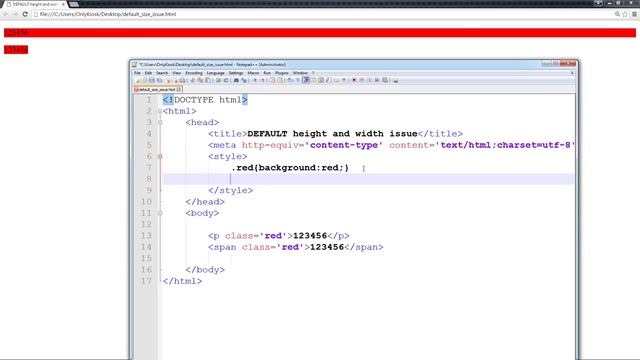Click the Zoom Out toolbar icon

[263, 80]
